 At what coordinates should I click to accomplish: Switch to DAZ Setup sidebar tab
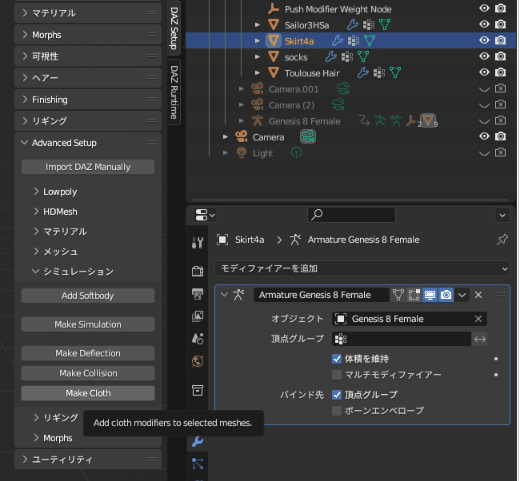(x=174, y=28)
